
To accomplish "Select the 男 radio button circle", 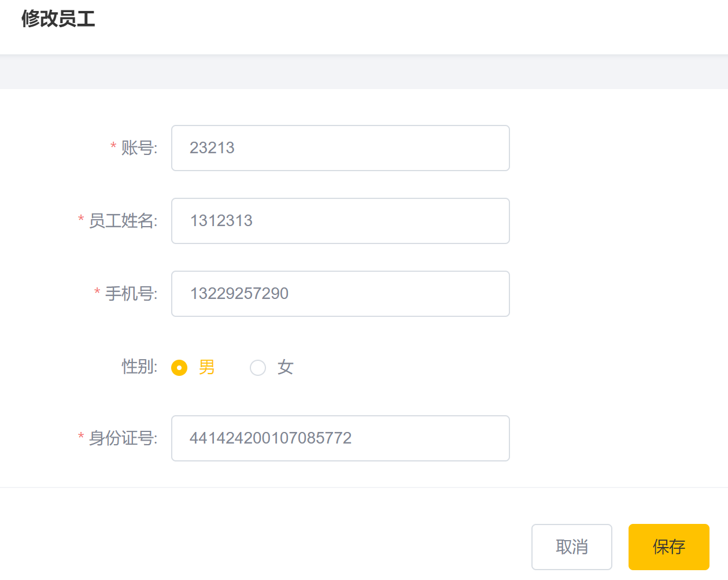I will coord(179,368).
